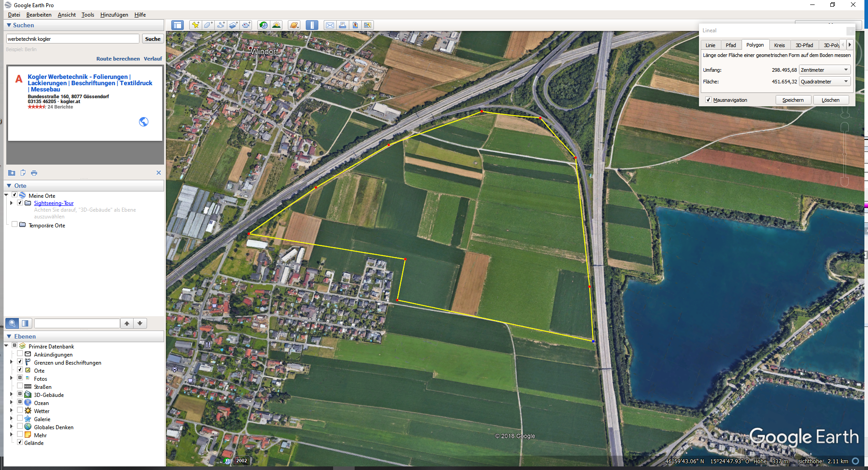Toggle the ruler tool in the toolbar
868x470 pixels.
(312, 25)
